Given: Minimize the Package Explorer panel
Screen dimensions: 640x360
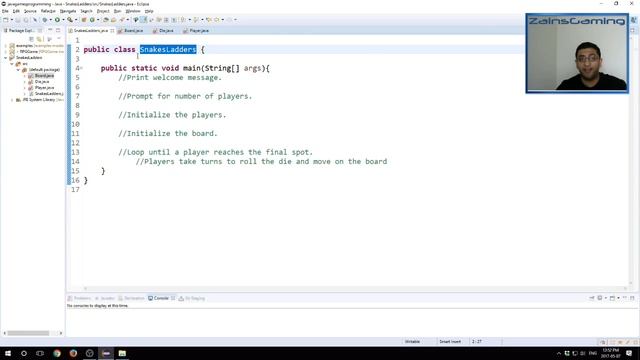Looking at the screenshot, I should click(x=50, y=30).
